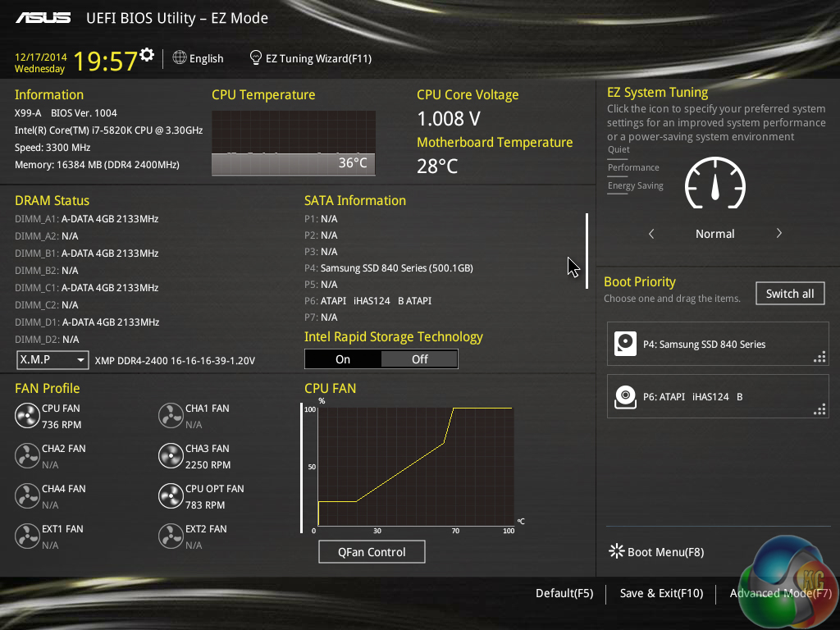The height and width of the screenshot is (630, 840).
Task: Switch to Advanced Mode(F7)
Action: point(781,593)
